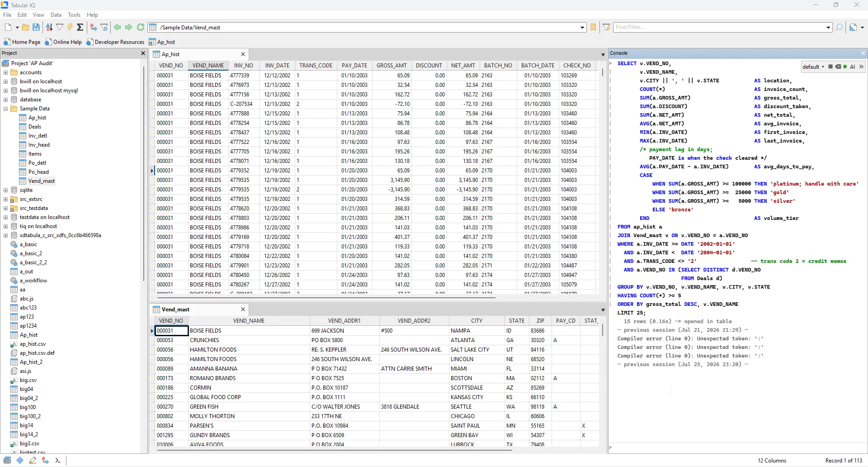Expand the Console toolbar chevron

pyautogui.click(x=861, y=67)
